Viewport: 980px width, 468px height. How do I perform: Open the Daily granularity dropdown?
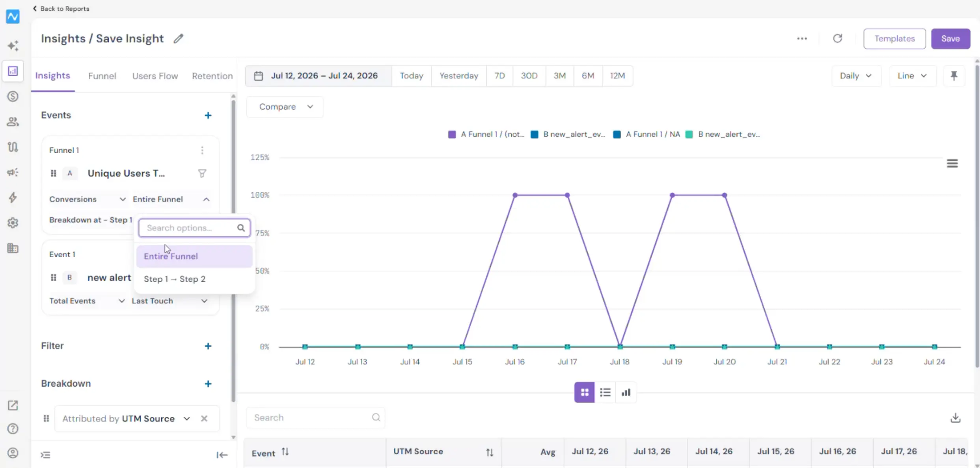click(x=856, y=76)
